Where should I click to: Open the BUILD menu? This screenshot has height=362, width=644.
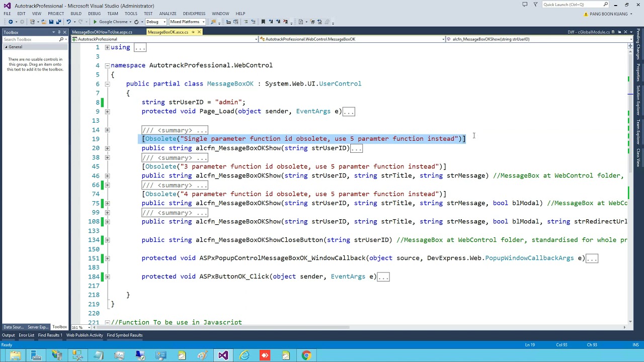click(x=76, y=14)
